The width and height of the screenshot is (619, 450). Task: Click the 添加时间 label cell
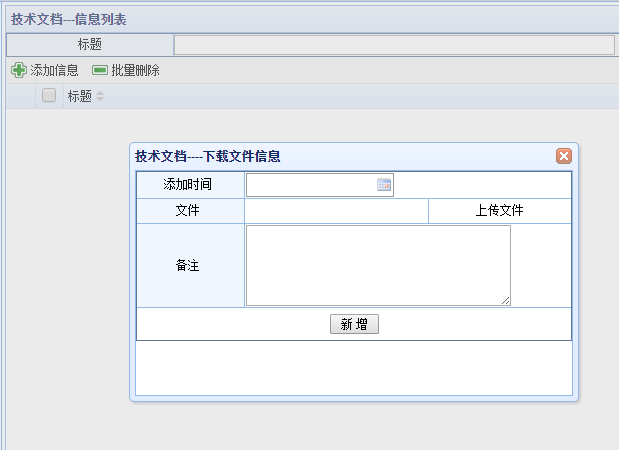coord(189,185)
